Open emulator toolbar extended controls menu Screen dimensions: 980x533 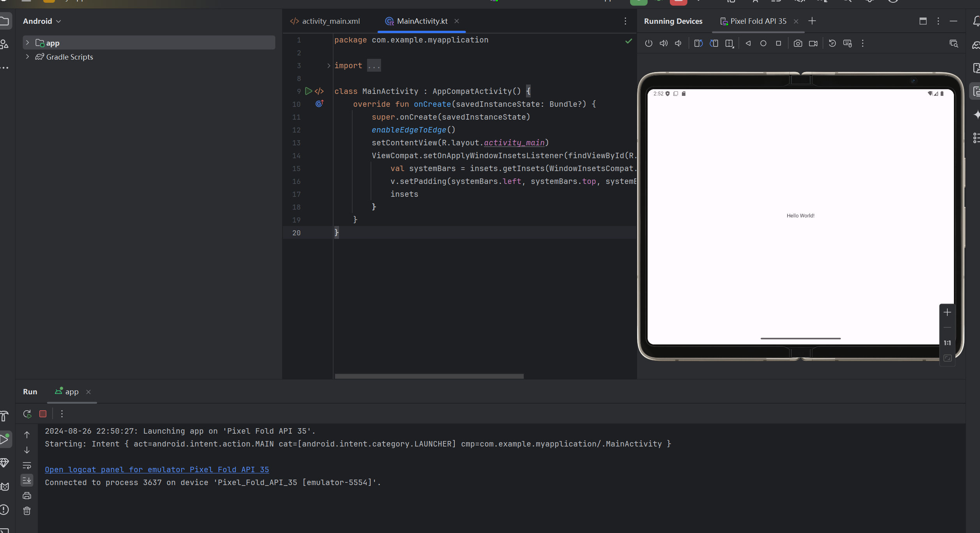click(x=863, y=43)
